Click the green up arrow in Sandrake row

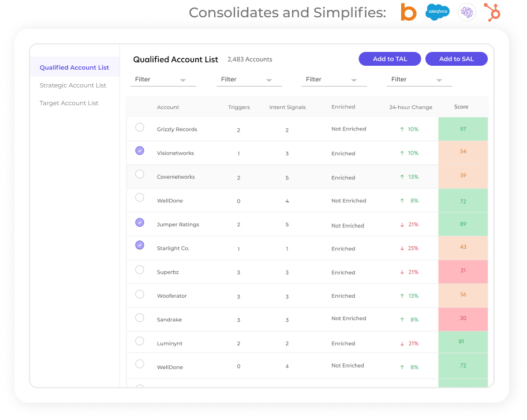click(x=402, y=320)
